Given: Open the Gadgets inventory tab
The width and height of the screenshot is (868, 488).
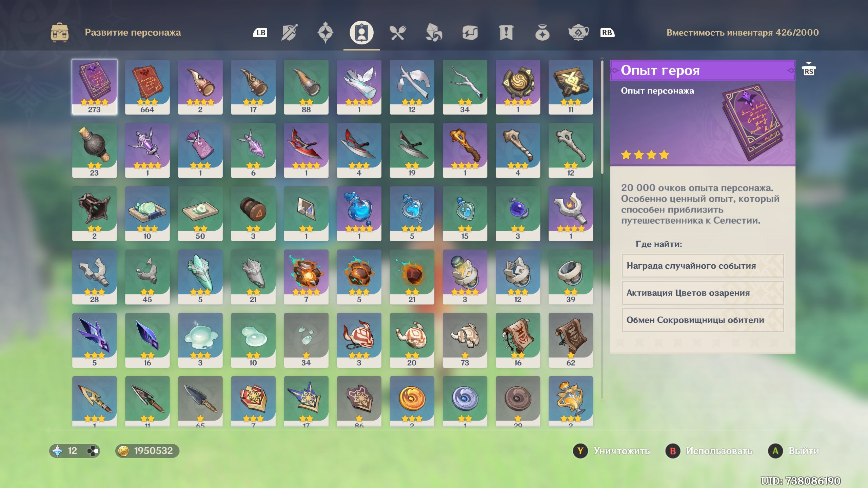Looking at the screenshot, I should pos(470,33).
